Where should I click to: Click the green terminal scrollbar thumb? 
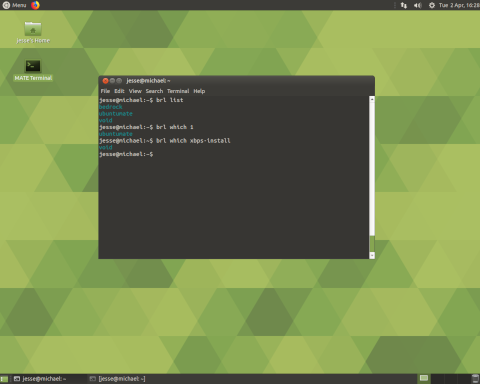click(372, 244)
